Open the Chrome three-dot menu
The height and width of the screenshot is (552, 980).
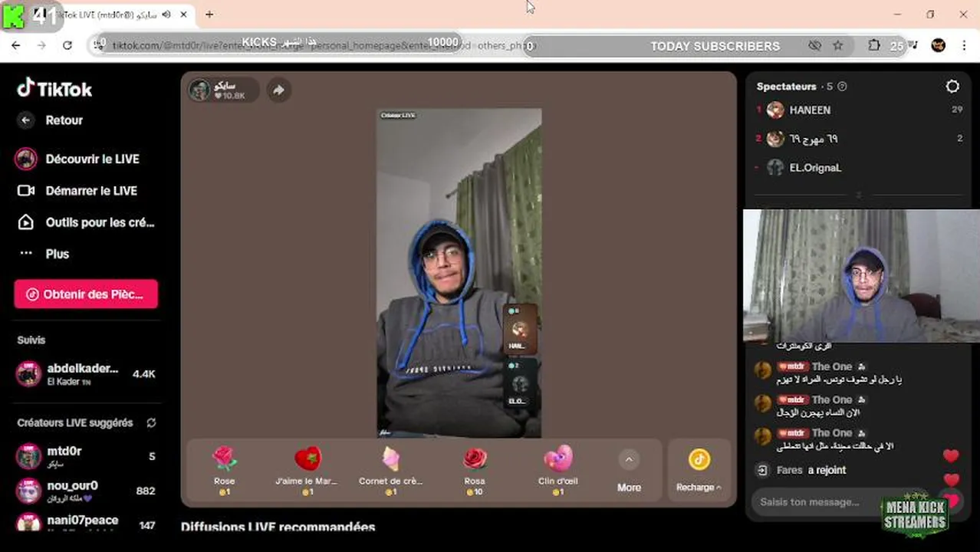964,46
